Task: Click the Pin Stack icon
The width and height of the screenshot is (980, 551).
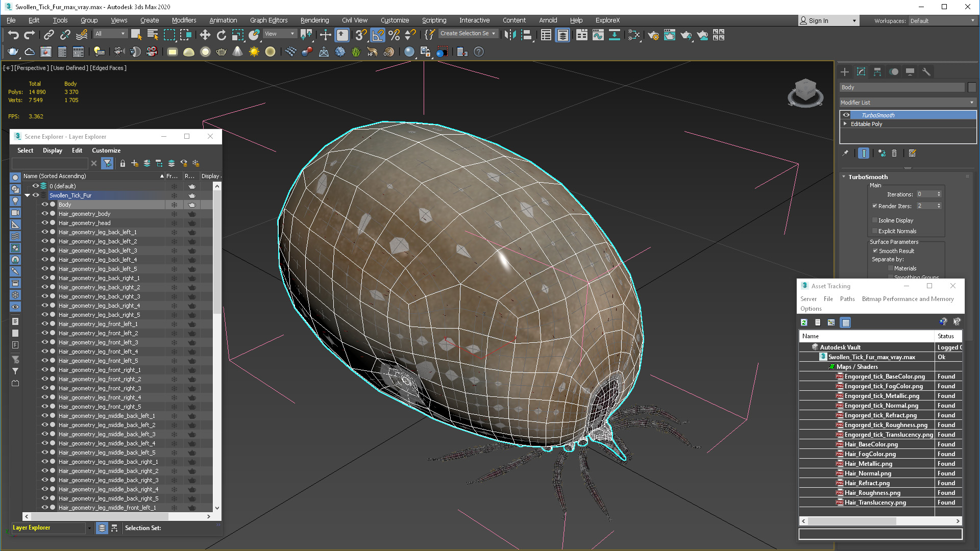Action: coord(845,153)
